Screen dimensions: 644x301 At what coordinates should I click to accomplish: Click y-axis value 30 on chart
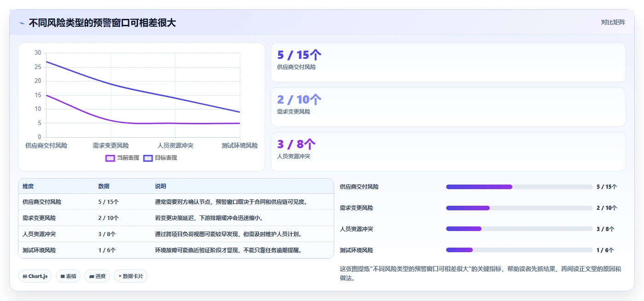pyautogui.click(x=38, y=52)
